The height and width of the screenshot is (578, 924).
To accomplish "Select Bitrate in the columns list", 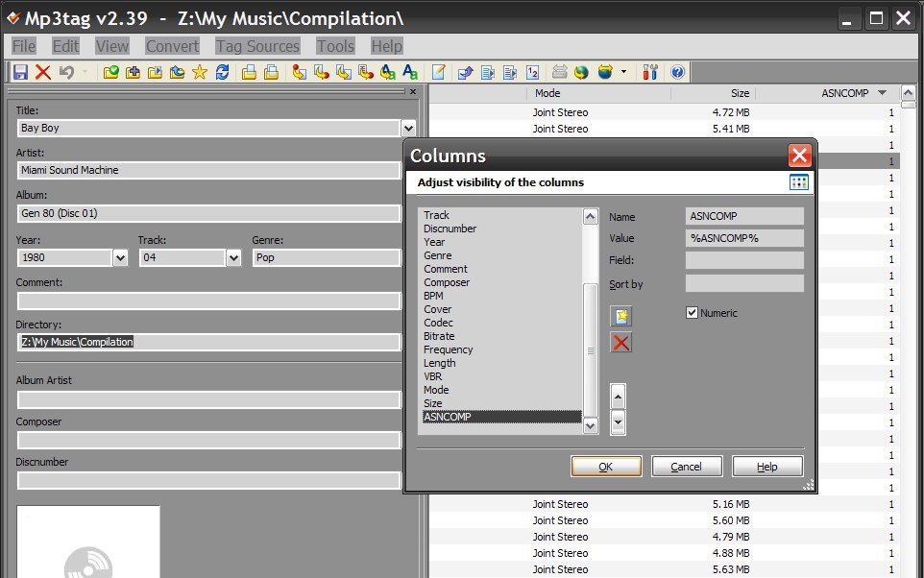I will pos(439,336).
